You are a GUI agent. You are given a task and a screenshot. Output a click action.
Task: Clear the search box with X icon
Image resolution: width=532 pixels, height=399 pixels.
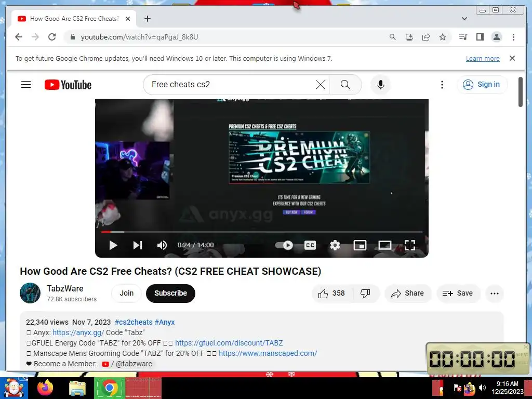coord(320,85)
